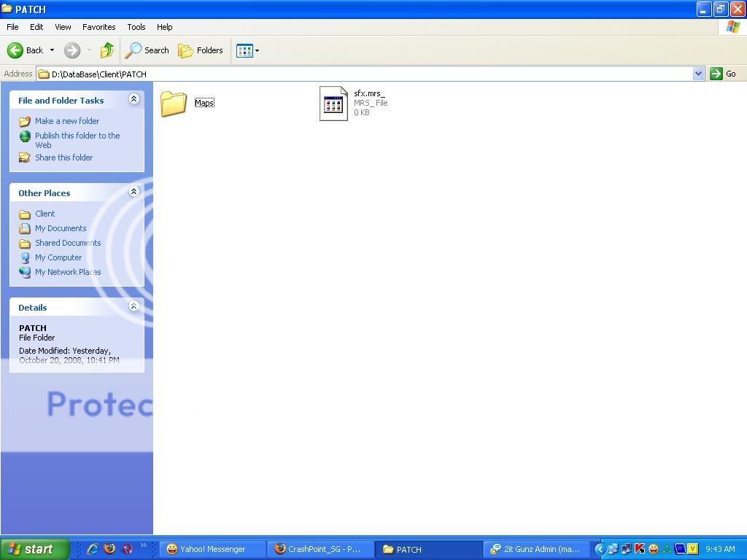Select the sfx.mrs_ file icon

333,104
